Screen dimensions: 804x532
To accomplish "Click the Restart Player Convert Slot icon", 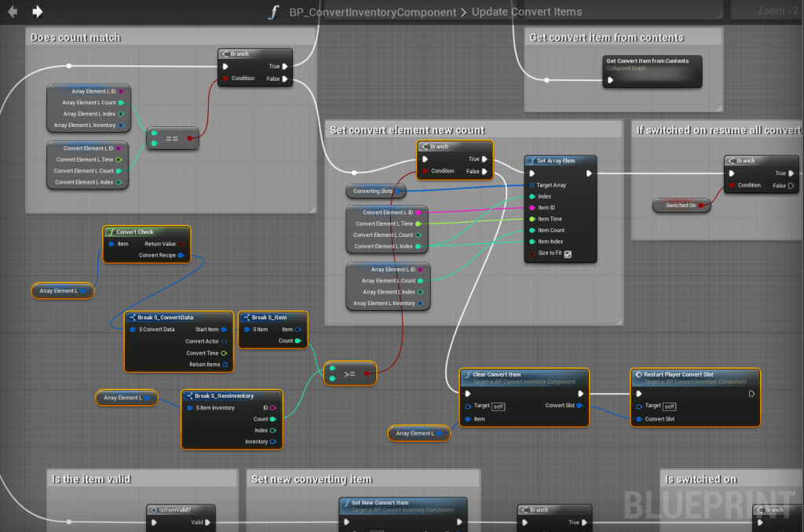I will click(638, 374).
